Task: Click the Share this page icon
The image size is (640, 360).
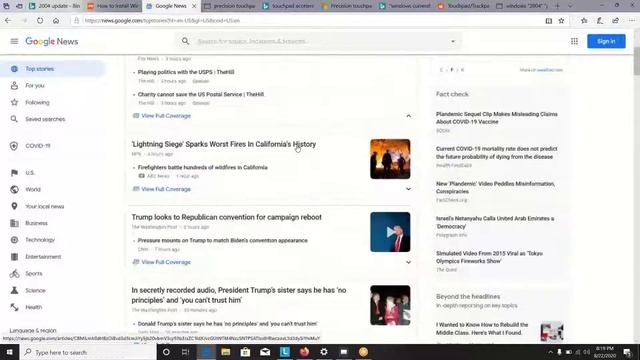Action: [616, 20]
